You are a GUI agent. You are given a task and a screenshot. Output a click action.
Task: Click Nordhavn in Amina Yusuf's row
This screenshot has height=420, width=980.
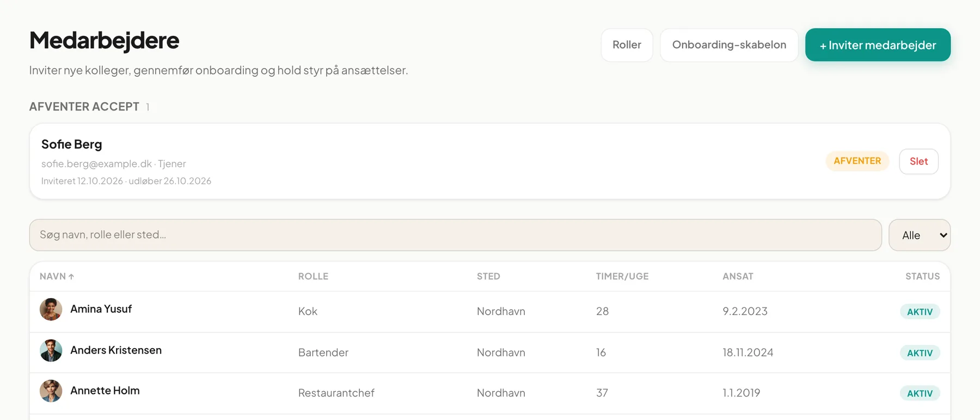pos(501,311)
